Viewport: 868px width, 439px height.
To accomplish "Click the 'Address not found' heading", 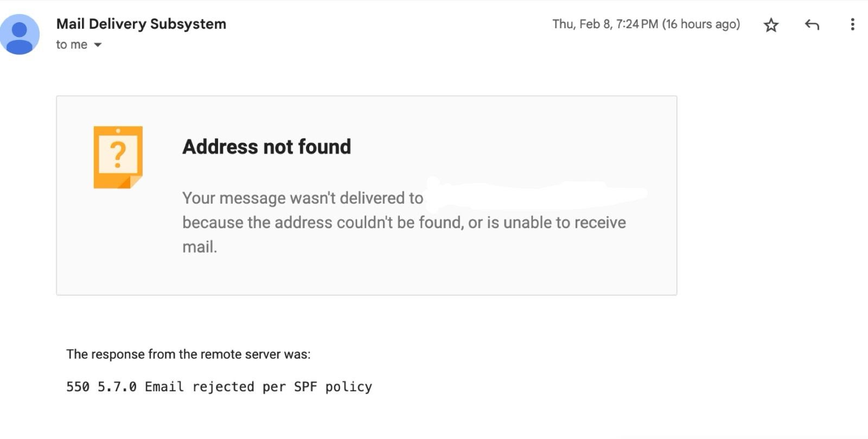I will point(266,147).
